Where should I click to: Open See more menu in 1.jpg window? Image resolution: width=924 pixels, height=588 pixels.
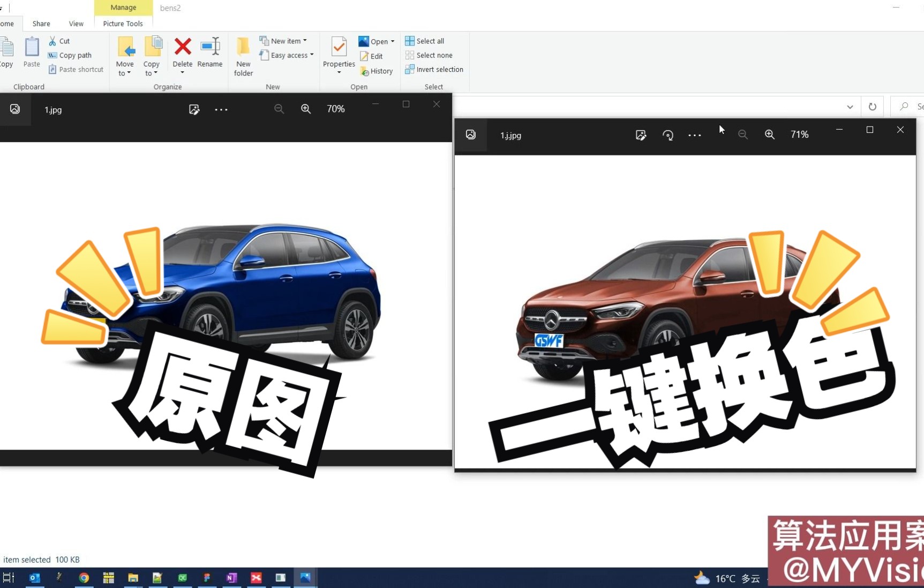(x=221, y=109)
